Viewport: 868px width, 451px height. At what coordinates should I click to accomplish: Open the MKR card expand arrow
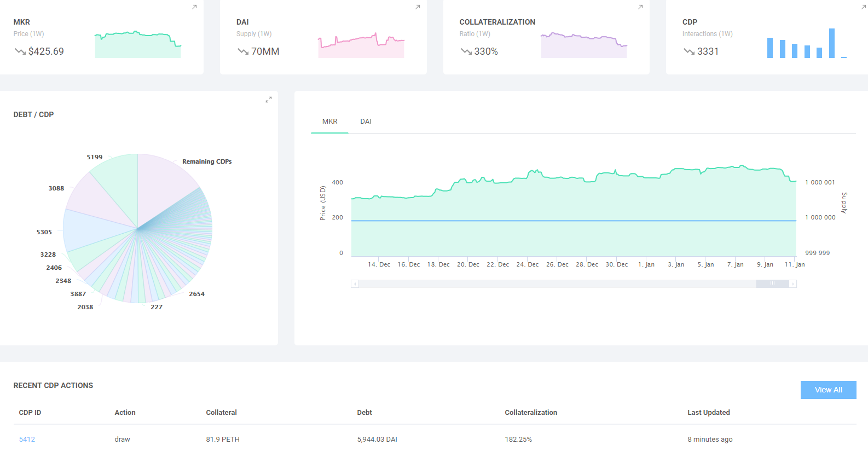pyautogui.click(x=194, y=7)
